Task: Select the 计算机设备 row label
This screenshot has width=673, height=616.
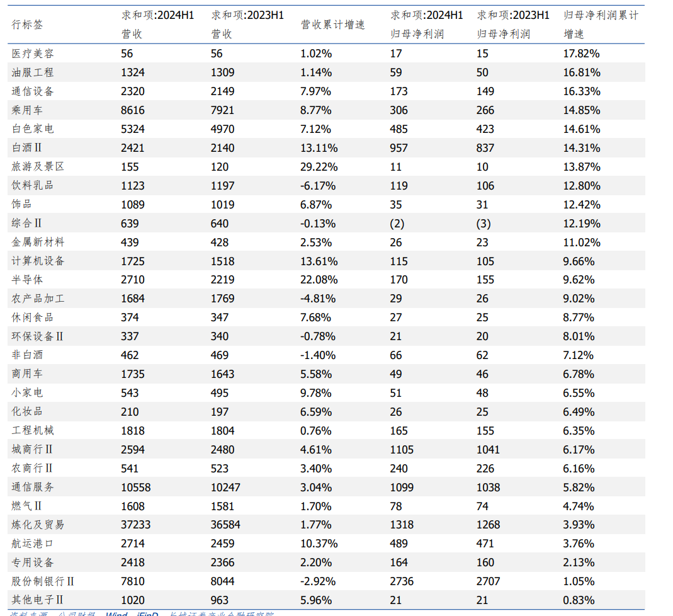Action: (x=38, y=261)
